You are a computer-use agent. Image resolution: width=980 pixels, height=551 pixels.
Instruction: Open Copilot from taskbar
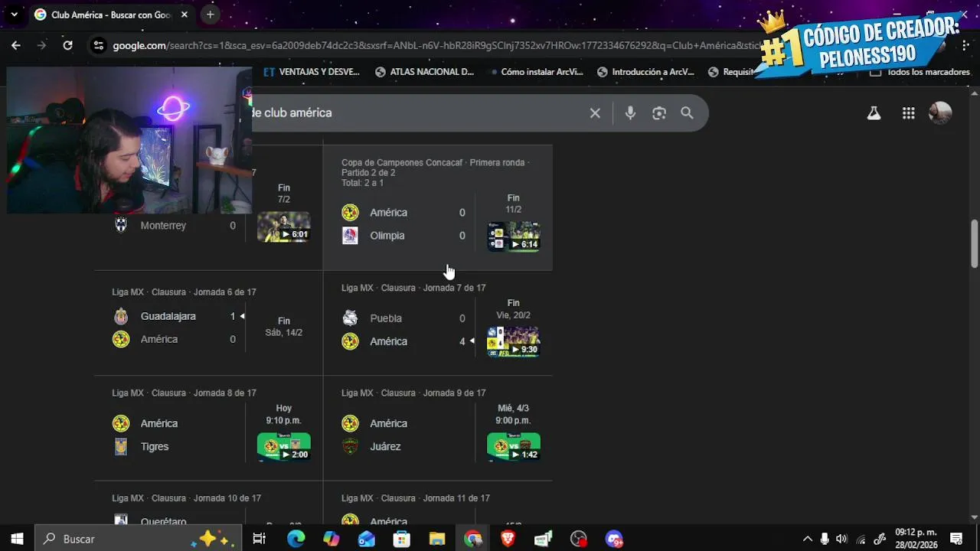(331, 539)
